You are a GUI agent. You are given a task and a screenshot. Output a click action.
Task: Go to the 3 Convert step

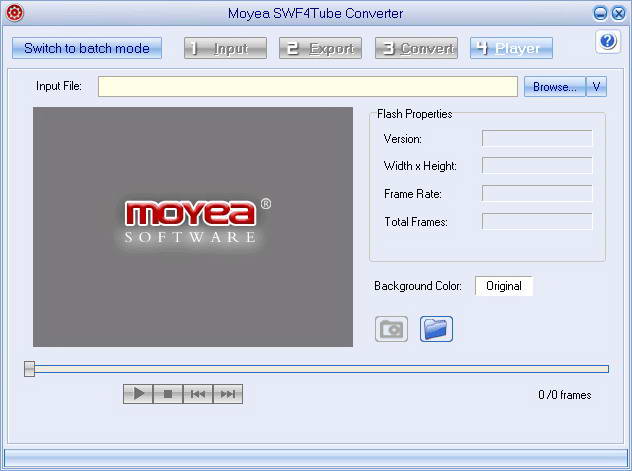[416, 48]
